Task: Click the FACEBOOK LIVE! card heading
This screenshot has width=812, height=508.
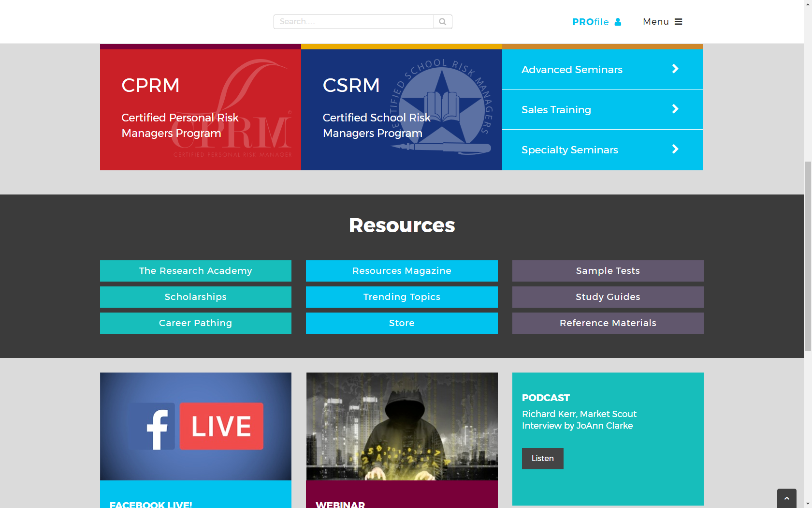Action: click(151, 505)
